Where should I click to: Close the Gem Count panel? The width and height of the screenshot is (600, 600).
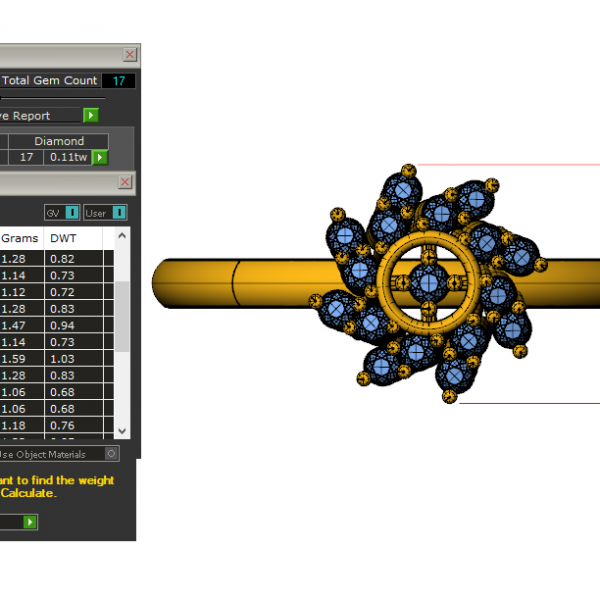pyautogui.click(x=130, y=54)
